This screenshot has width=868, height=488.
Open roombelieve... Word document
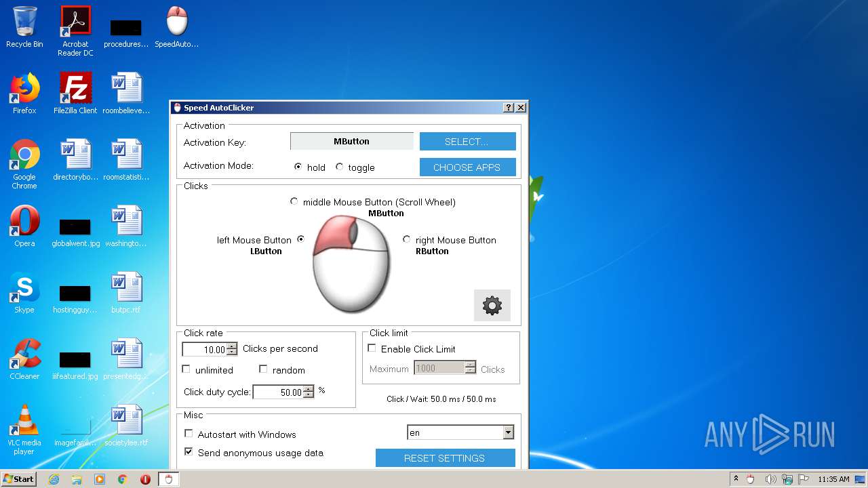point(126,94)
